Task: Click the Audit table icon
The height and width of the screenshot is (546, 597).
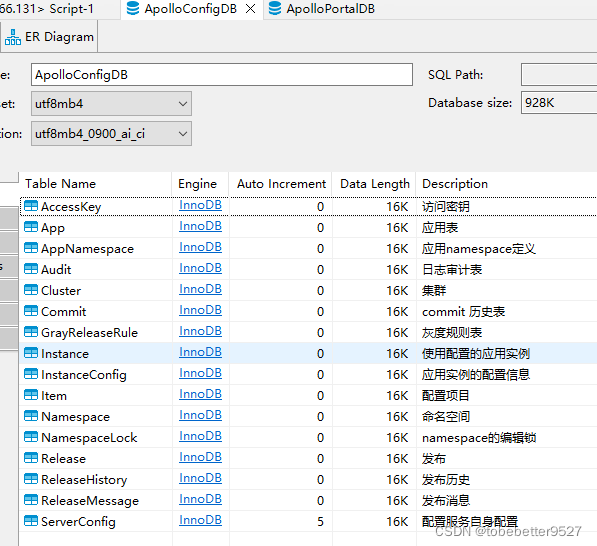Action: click(x=31, y=269)
